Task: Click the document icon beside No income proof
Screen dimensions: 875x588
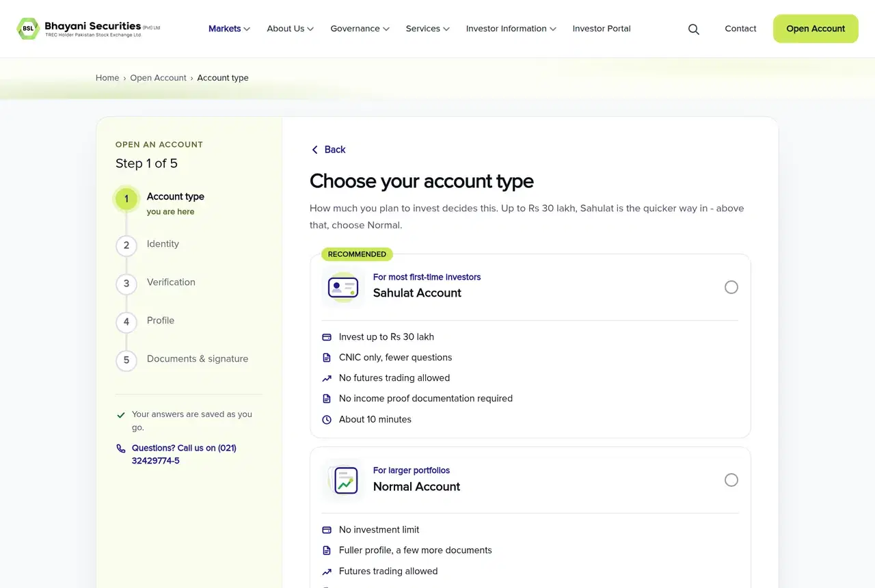Action: point(327,399)
